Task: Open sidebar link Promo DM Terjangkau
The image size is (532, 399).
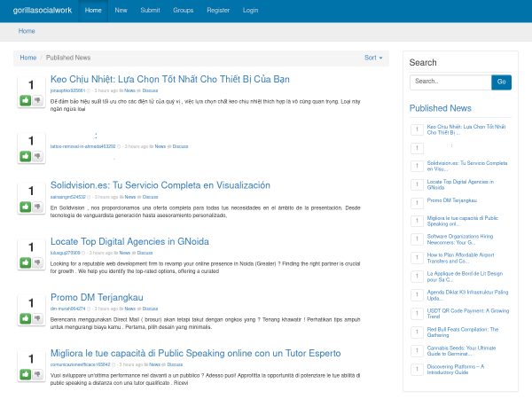Action: pyautogui.click(x=452, y=200)
